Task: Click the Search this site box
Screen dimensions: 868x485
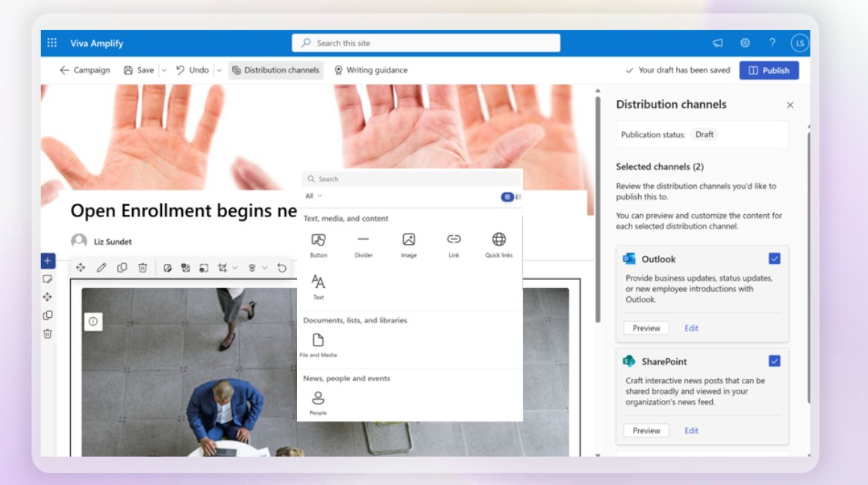Action: pyautogui.click(x=425, y=43)
